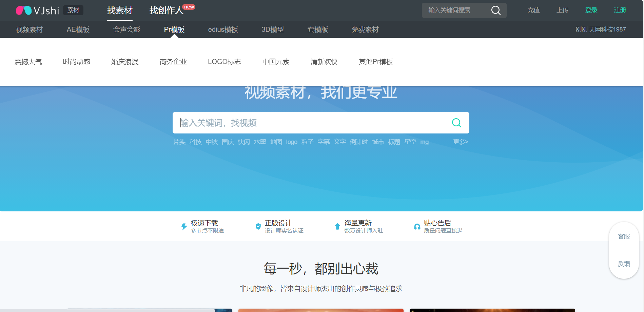This screenshot has height=312, width=644.
Task: Click the upward arrow massive updates icon
Action: point(337,226)
